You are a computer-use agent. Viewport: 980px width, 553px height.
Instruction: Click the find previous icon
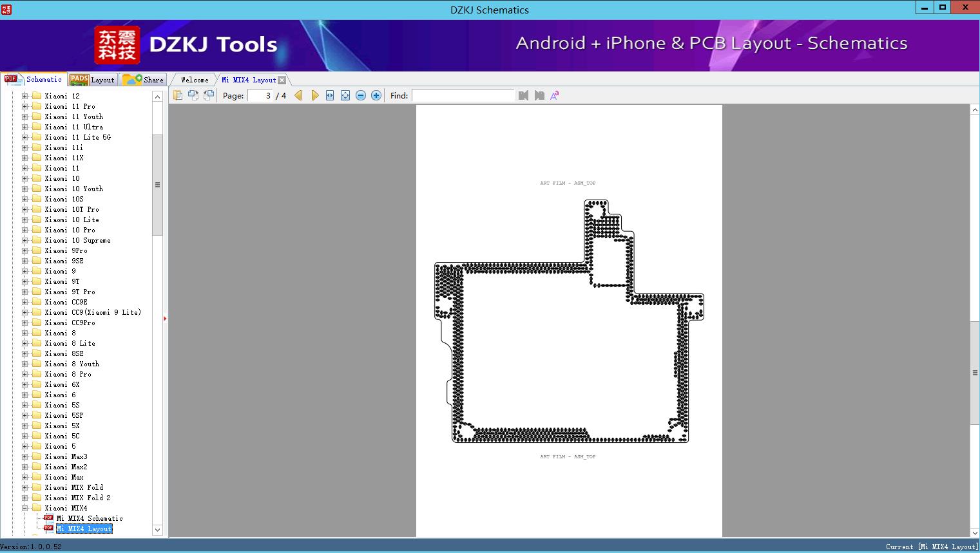[x=523, y=95]
